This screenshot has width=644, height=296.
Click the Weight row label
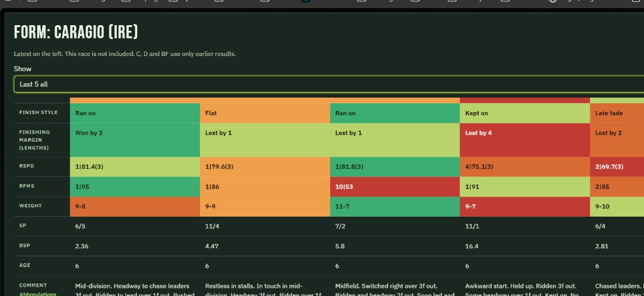(30, 205)
